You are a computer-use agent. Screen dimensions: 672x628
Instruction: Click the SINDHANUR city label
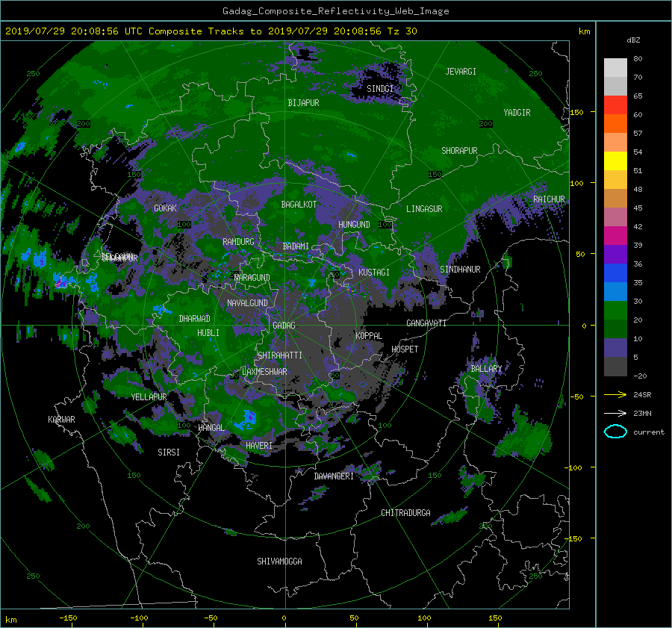point(460,270)
